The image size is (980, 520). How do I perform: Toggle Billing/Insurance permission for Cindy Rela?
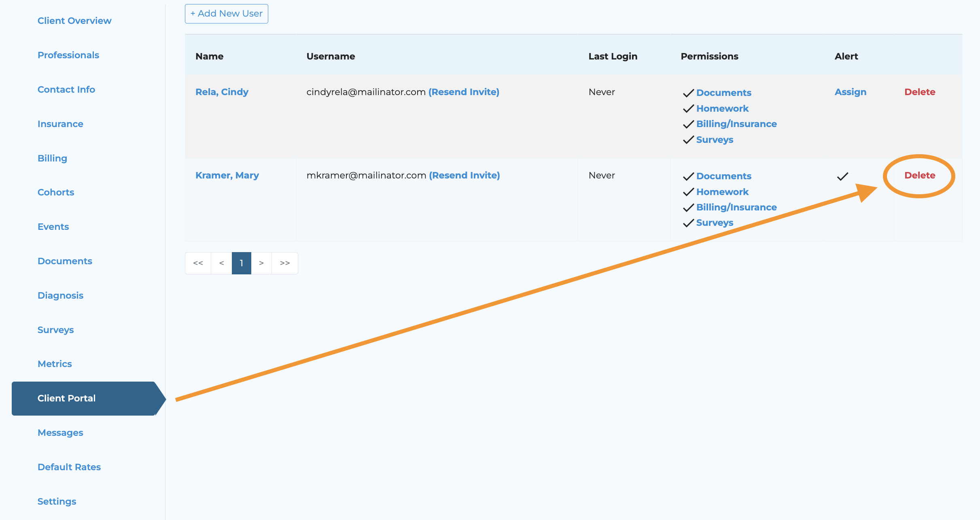click(x=736, y=124)
